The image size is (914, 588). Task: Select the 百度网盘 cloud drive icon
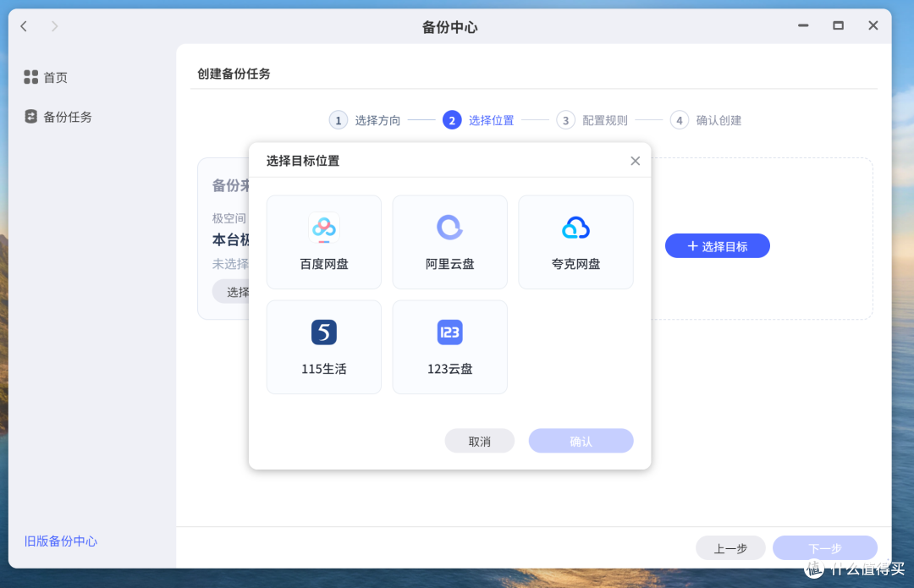tap(324, 228)
